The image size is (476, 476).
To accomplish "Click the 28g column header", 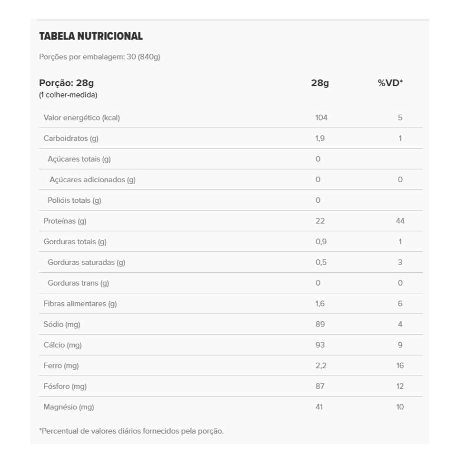I will coord(320,83).
